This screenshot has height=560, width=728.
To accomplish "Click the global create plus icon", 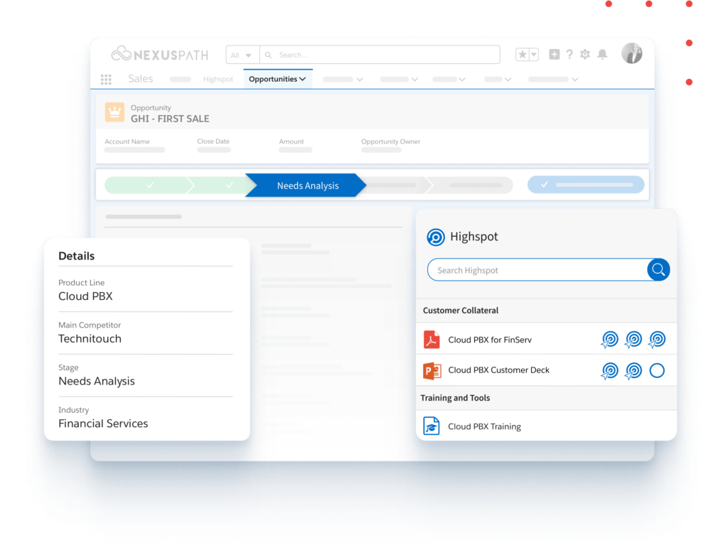I will 554,54.
